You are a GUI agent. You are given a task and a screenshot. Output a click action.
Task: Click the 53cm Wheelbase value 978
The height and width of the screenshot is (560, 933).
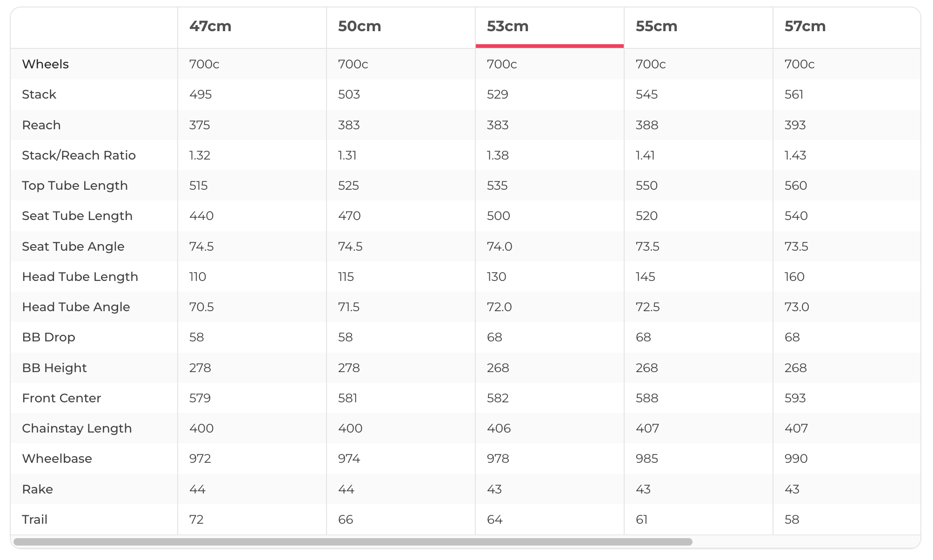(x=498, y=459)
